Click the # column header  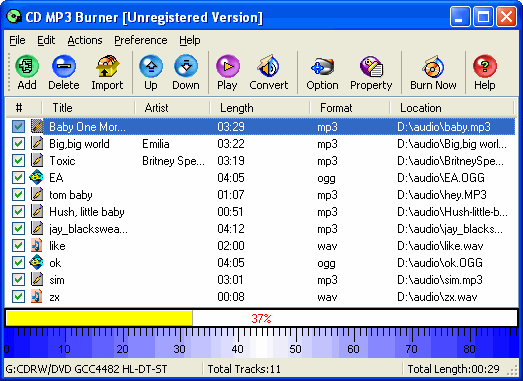24,108
